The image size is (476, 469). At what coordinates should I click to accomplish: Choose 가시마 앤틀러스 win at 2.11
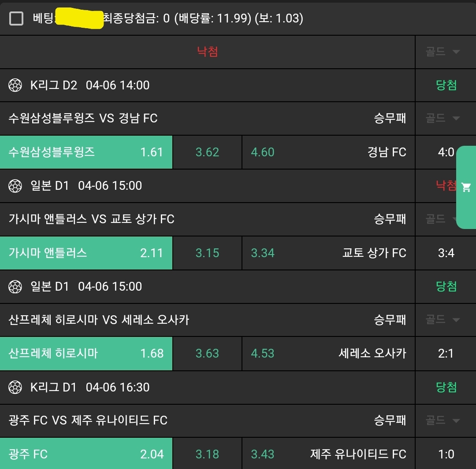coord(86,253)
